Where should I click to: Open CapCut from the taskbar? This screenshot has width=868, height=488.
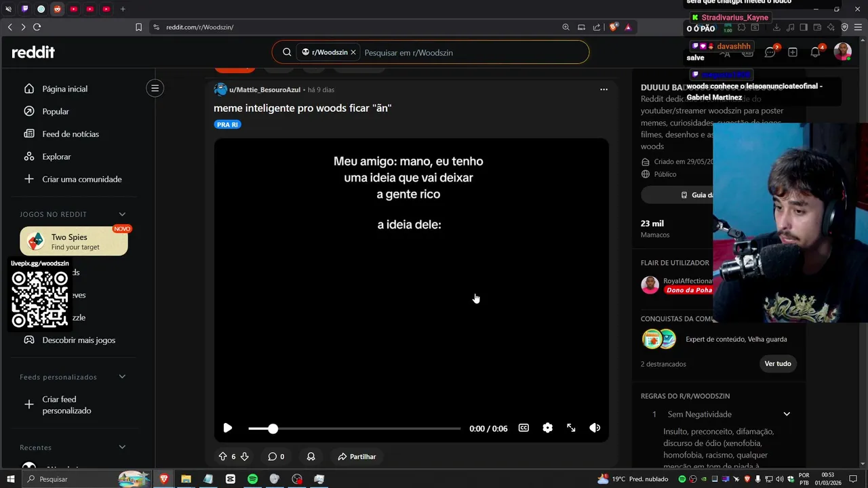pos(231,479)
